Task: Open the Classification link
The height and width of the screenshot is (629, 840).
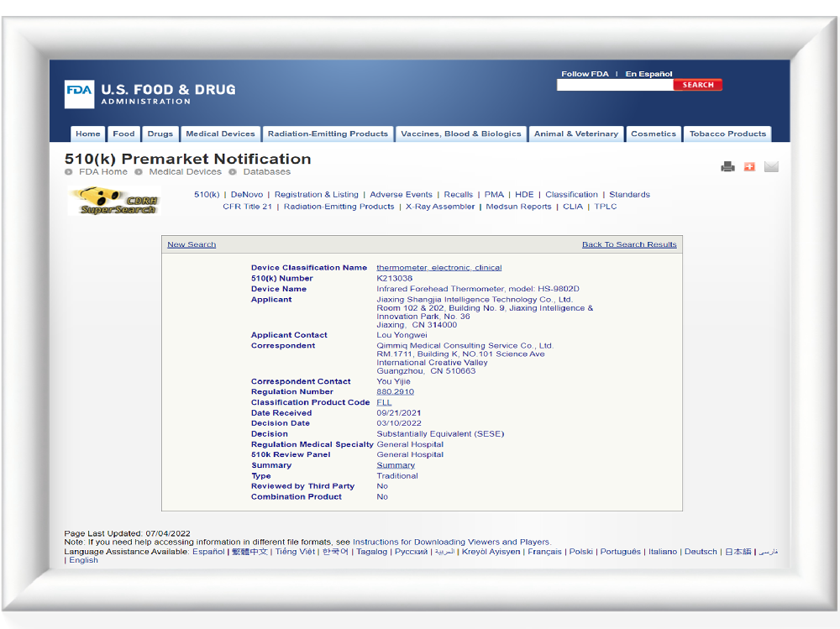Action: [571, 195]
